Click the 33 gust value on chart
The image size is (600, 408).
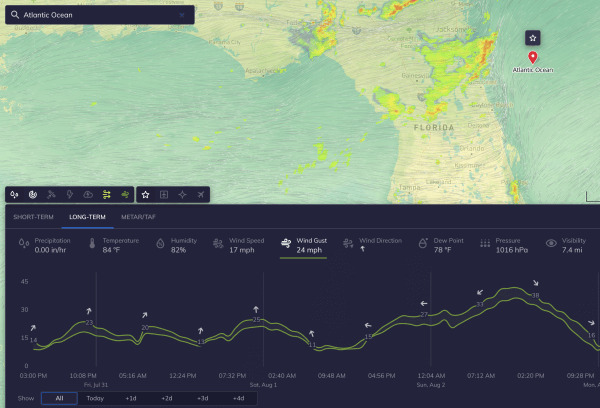(480, 304)
